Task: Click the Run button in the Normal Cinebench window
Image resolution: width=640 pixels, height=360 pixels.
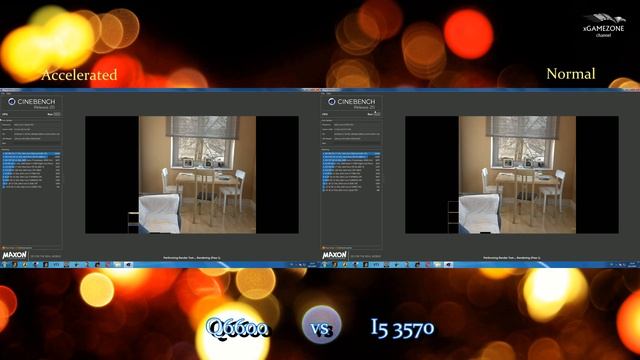Action: [377, 114]
